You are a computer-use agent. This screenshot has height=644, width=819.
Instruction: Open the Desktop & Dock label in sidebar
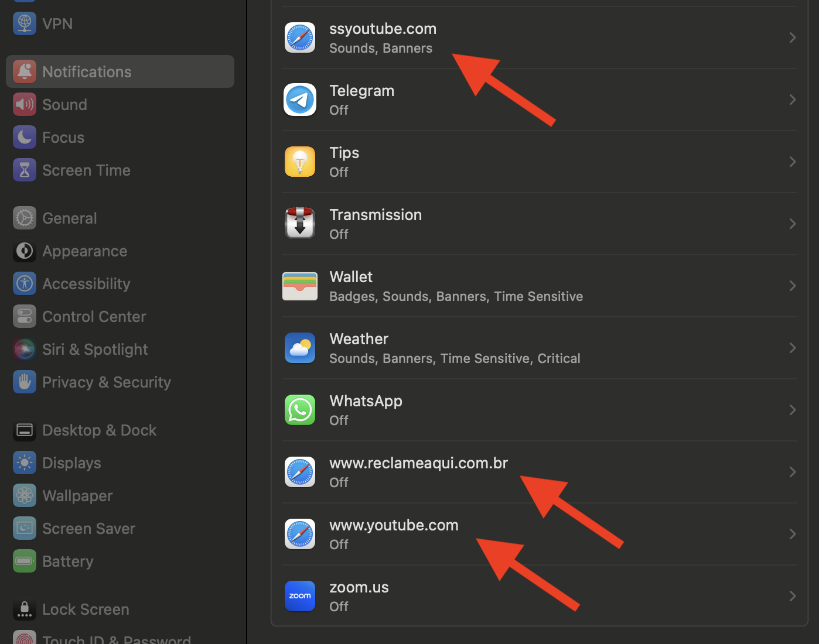(100, 430)
